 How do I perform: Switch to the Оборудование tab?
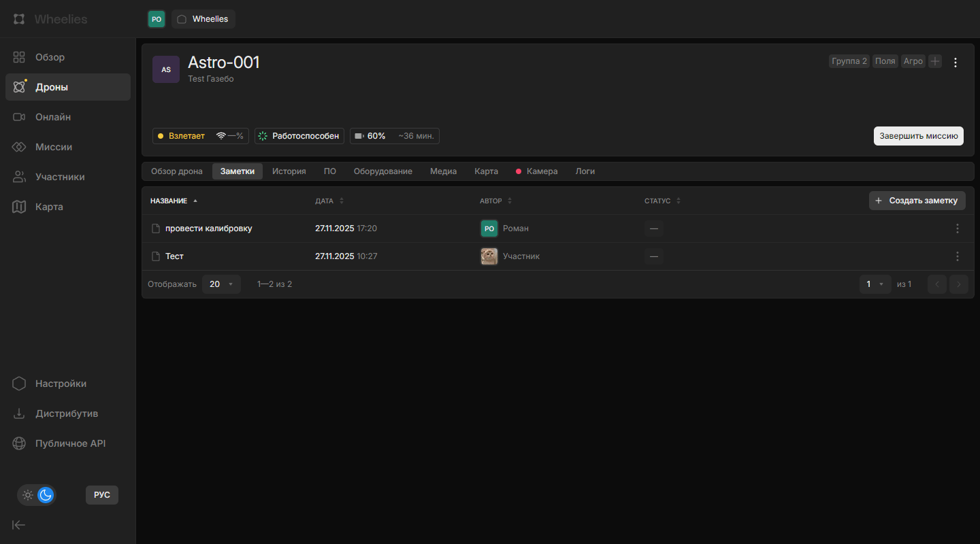(x=382, y=171)
